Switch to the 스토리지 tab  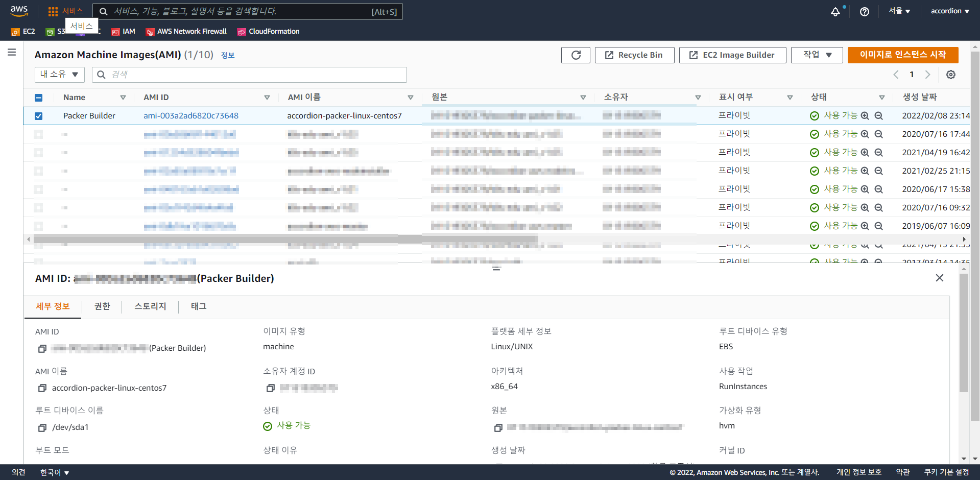[150, 306]
